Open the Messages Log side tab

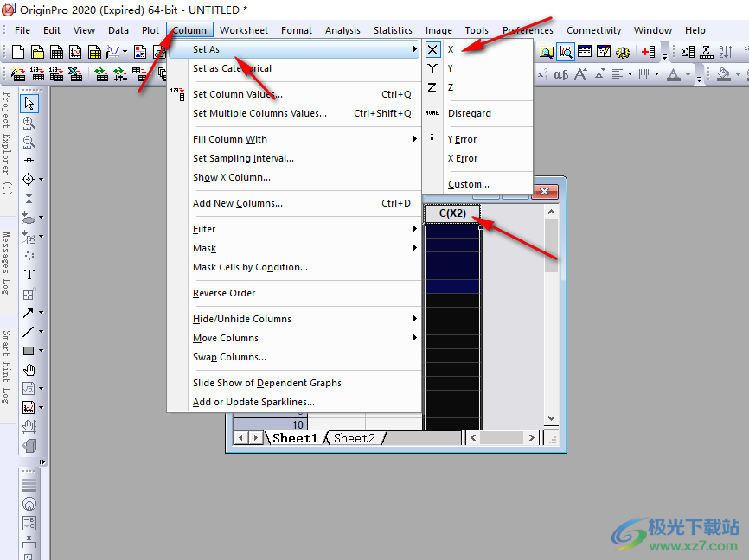point(7,264)
